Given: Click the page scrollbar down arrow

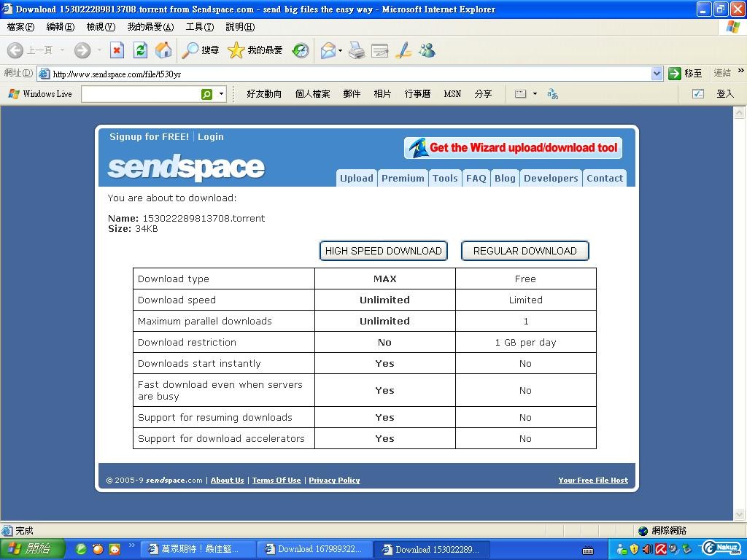Looking at the screenshot, I should tap(740, 514).
